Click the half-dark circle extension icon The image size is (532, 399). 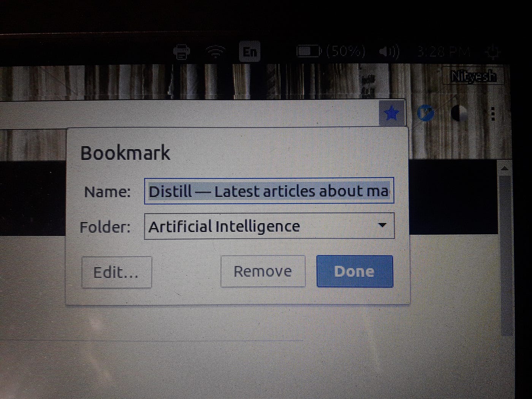pos(459,113)
